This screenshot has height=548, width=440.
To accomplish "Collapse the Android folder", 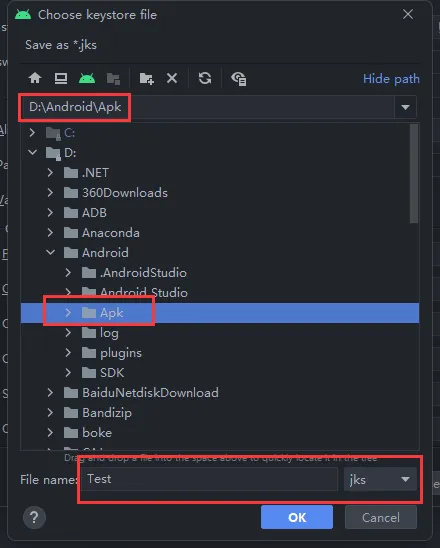I will [51, 252].
